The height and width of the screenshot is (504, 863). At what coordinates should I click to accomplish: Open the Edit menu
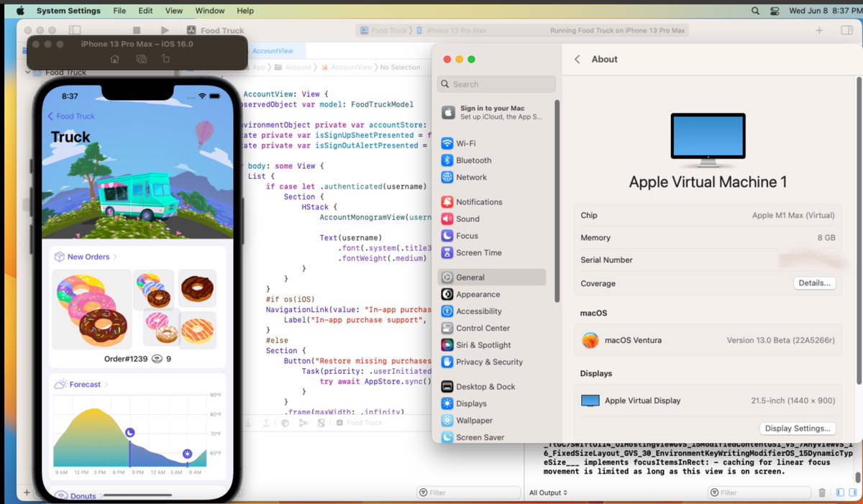coord(145,11)
